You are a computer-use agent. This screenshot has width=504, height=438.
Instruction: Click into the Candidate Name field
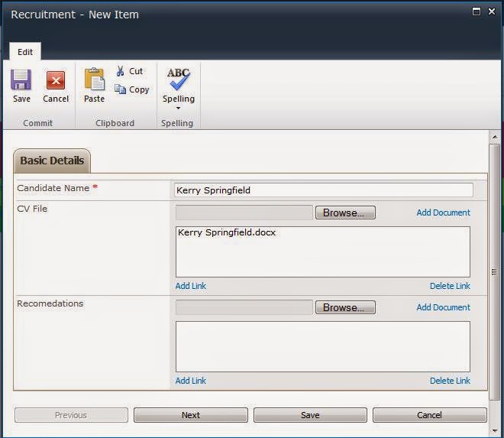click(323, 190)
